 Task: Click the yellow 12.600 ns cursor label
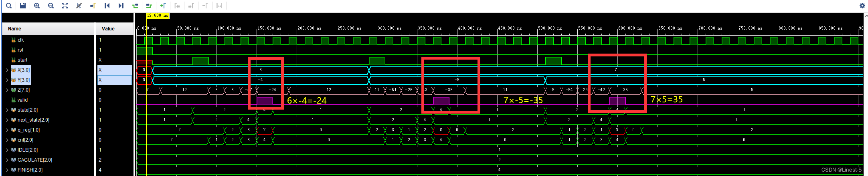point(158,16)
